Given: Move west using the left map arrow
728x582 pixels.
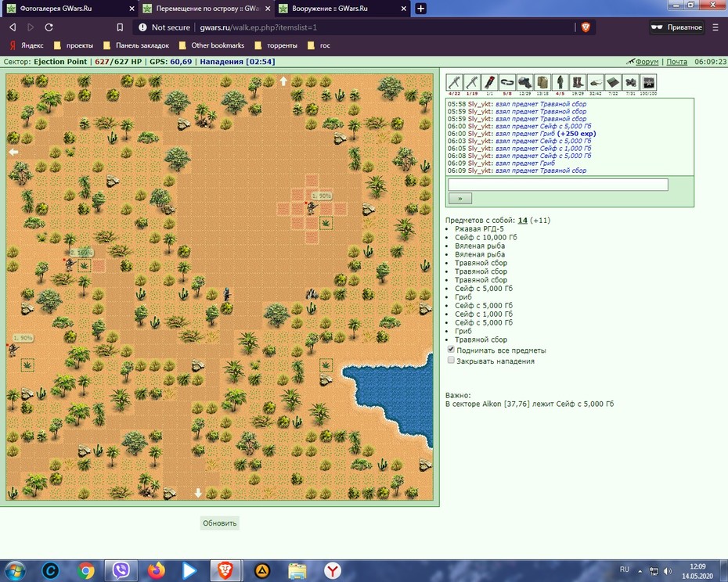Looking at the screenshot, I should (x=13, y=152).
